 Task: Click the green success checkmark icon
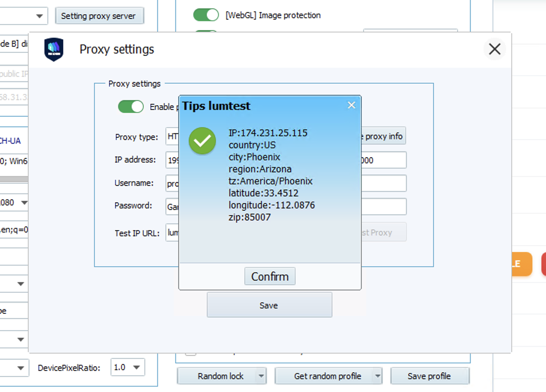click(x=202, y=141)
